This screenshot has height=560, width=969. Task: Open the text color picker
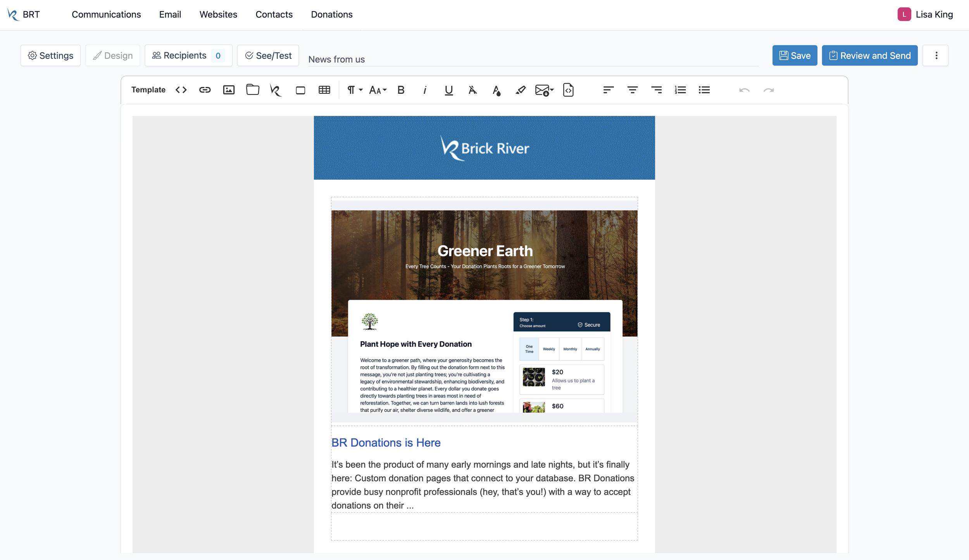pyautogui.click(x=496, y=90)
